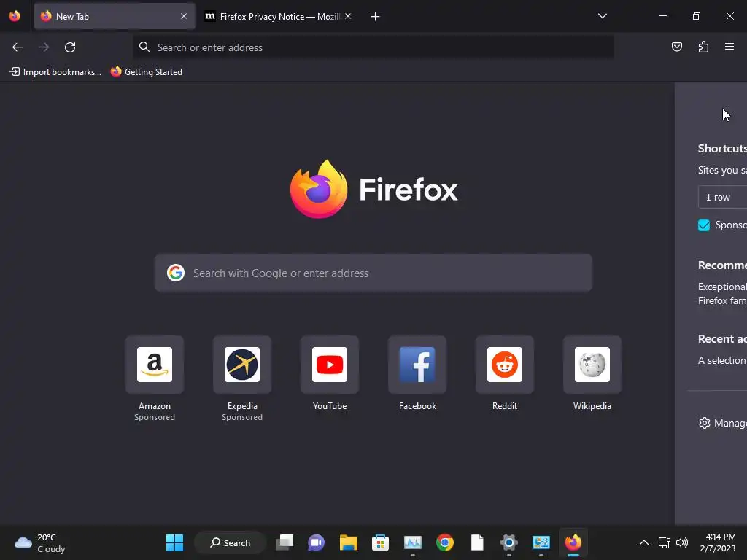Open the performance monitor taskbar icon
Viewport: 747px width, 560px height.
[x=413, y=542]
